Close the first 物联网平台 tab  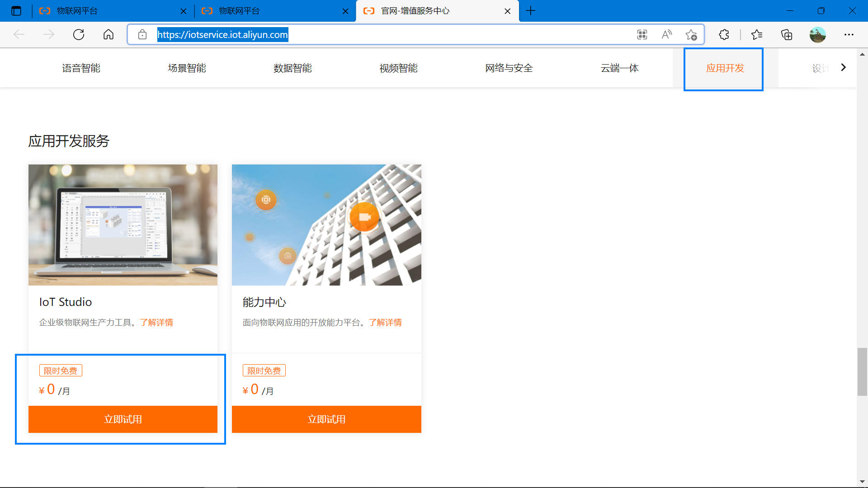183,11
